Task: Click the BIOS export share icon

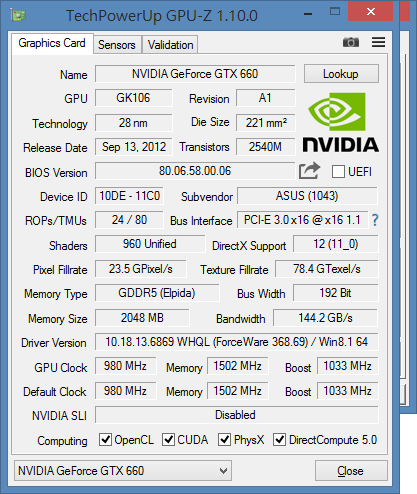Action: (309, 171)
